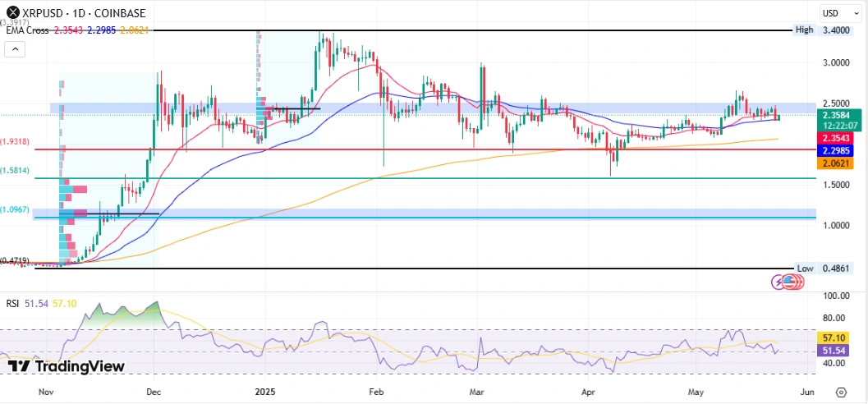
Task: Collapse the indicator legend with chevron button
Action: coord(15,49)
